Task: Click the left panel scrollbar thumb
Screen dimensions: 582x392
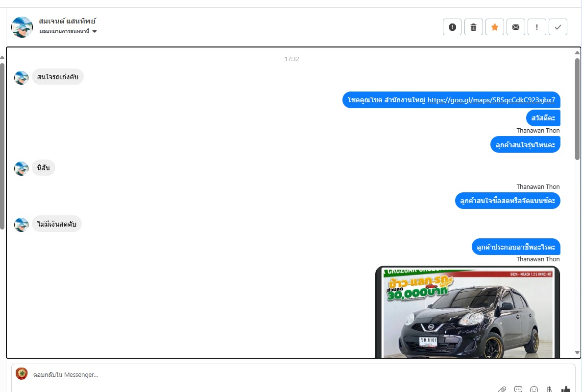Action: (x=2, y=146)
